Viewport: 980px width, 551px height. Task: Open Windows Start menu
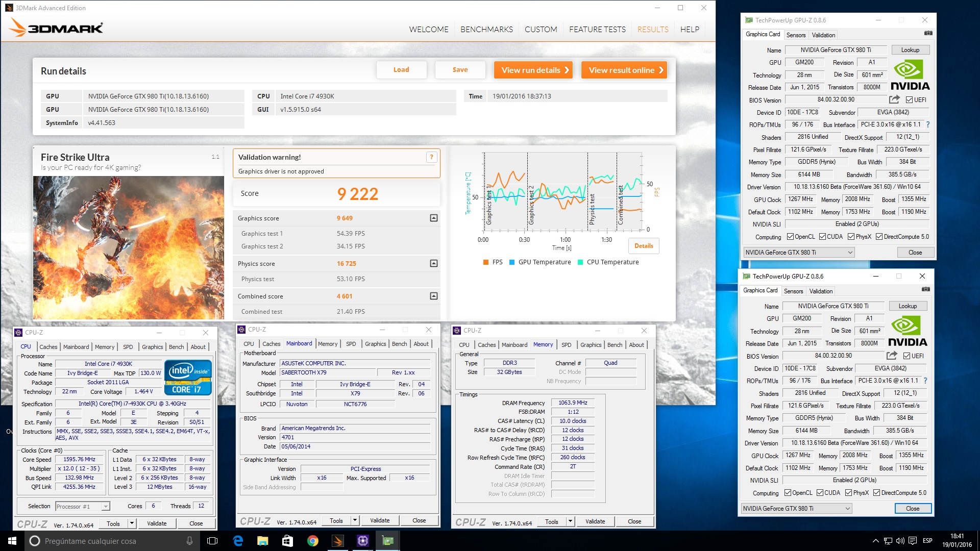(x=12, y=541)
